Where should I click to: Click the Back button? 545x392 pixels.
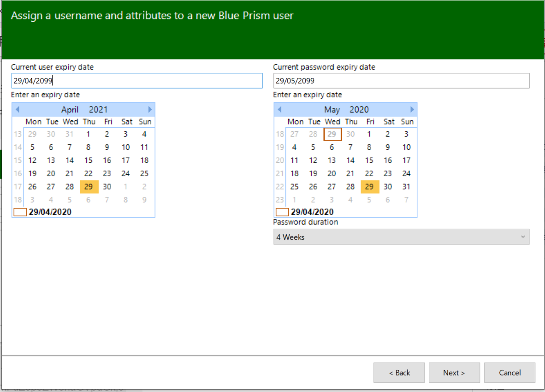click(399, 373)
